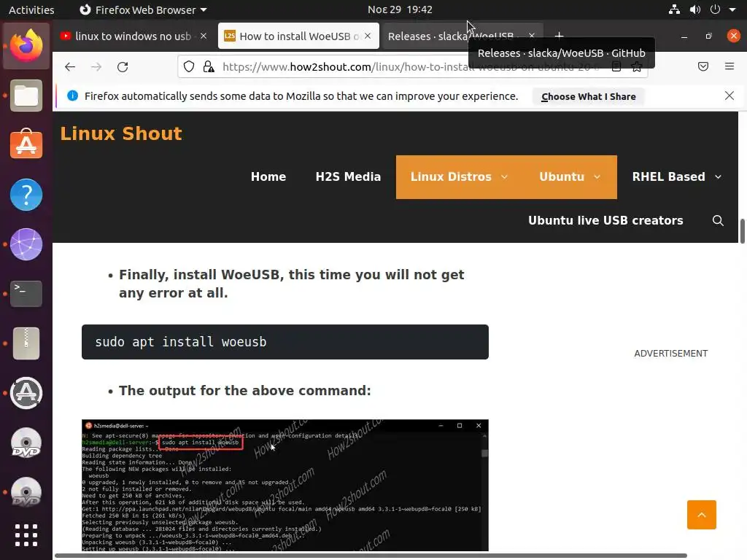
Task: Go forward to the next page
Action: tap(96, 66)
